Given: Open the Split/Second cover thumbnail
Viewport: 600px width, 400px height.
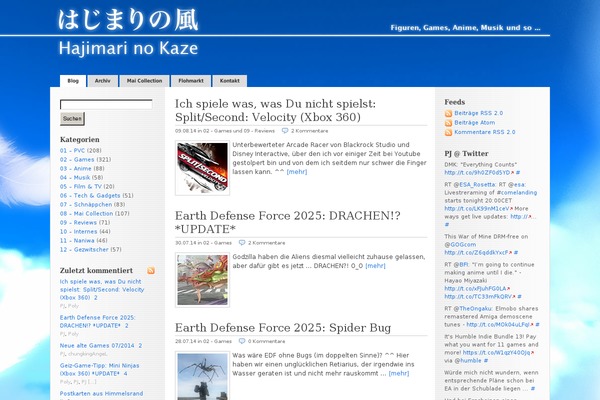Looking at the screenshot, I should pyautogui.click(x=202, y=168).
